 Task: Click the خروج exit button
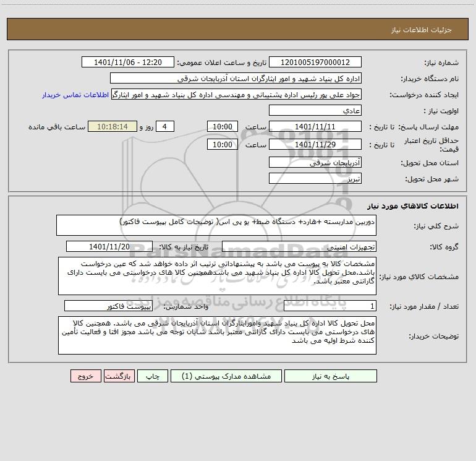(85, 376)
